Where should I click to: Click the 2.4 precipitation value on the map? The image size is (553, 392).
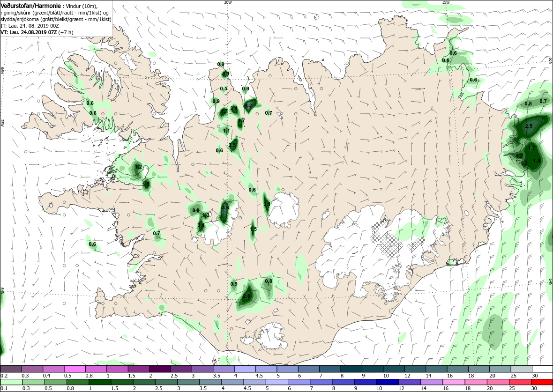coord(234,108)
